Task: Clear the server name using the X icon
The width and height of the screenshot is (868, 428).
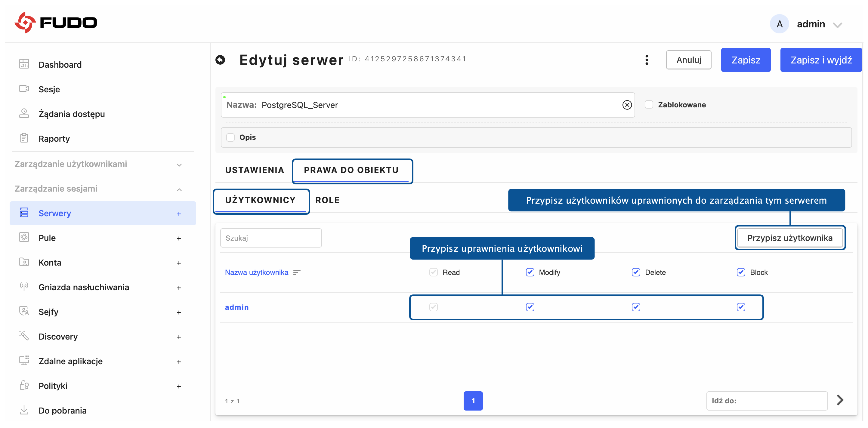Action: click(627, 105)
